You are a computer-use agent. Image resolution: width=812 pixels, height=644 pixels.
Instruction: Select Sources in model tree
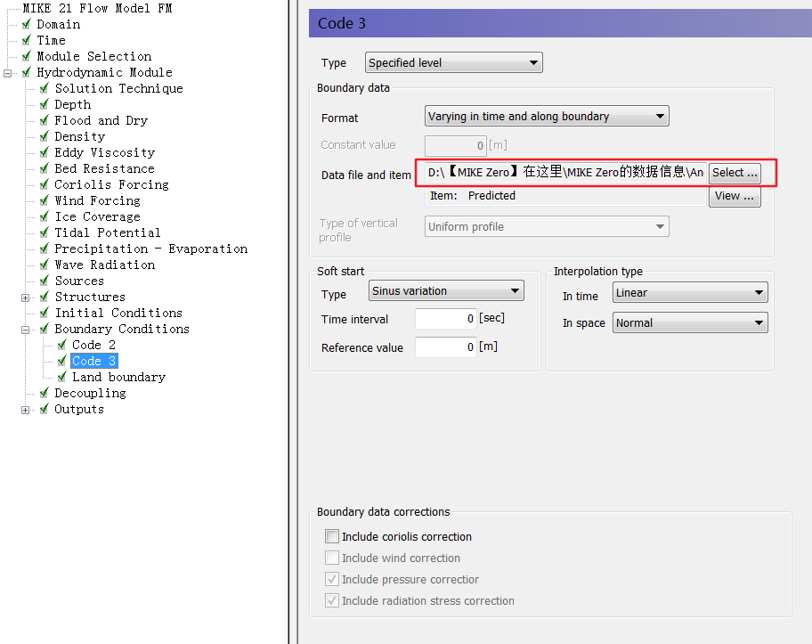coord(80,281)
